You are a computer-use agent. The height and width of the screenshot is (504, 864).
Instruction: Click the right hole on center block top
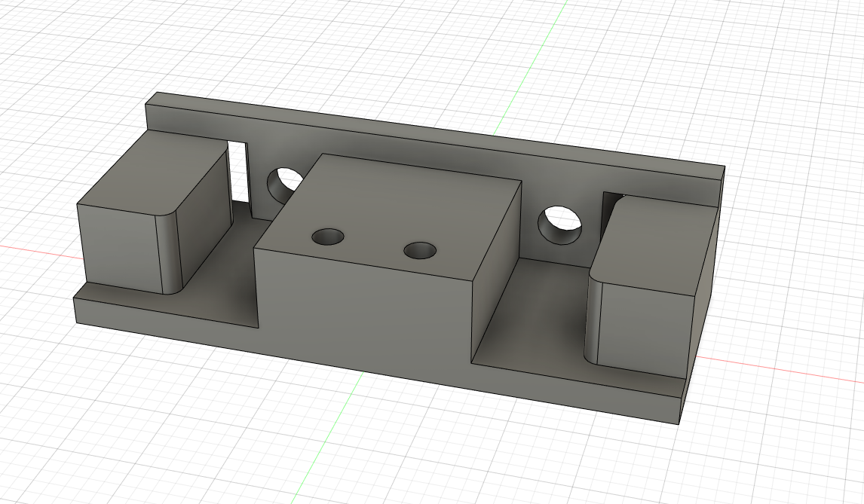[420, 251]
